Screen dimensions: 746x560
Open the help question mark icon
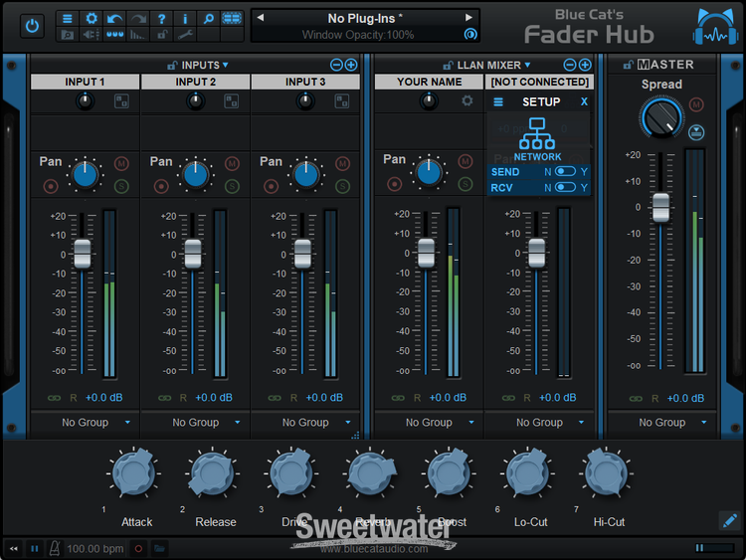(161, 18)
